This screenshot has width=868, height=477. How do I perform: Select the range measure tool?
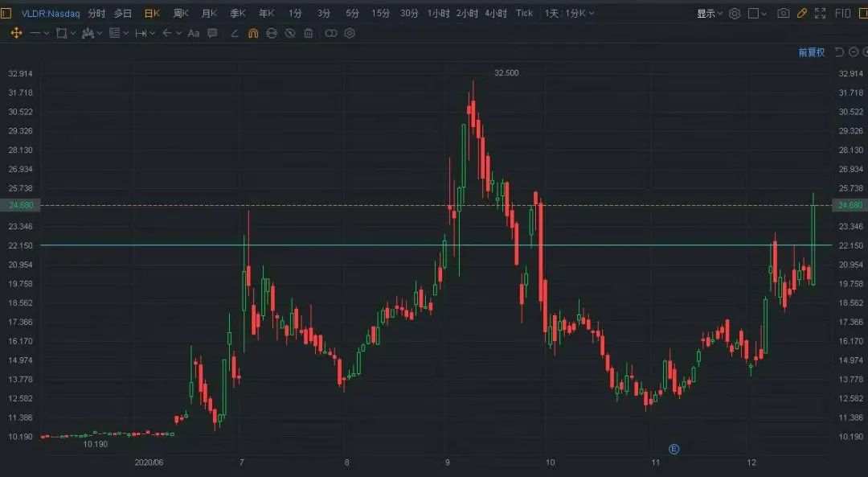tap(141, 33)
